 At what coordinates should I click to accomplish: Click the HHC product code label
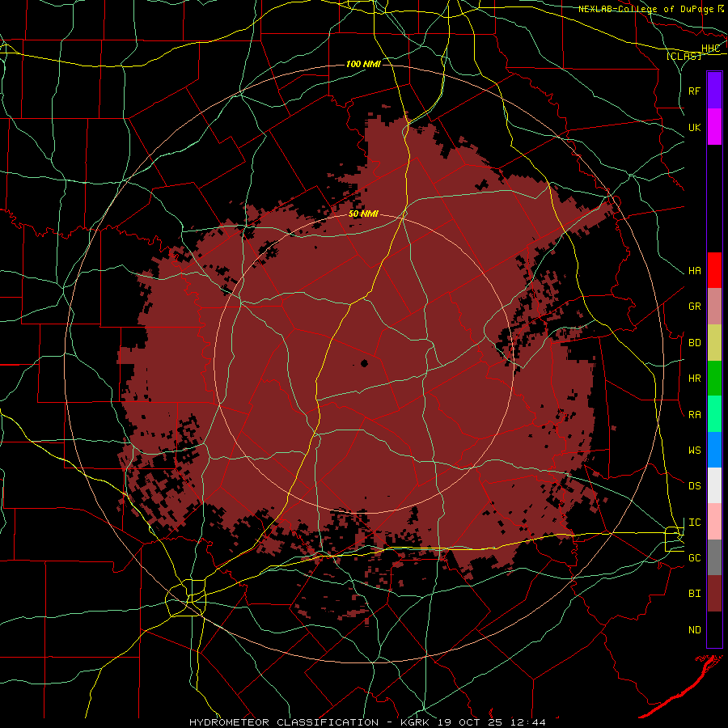click(x=711, y=49)
